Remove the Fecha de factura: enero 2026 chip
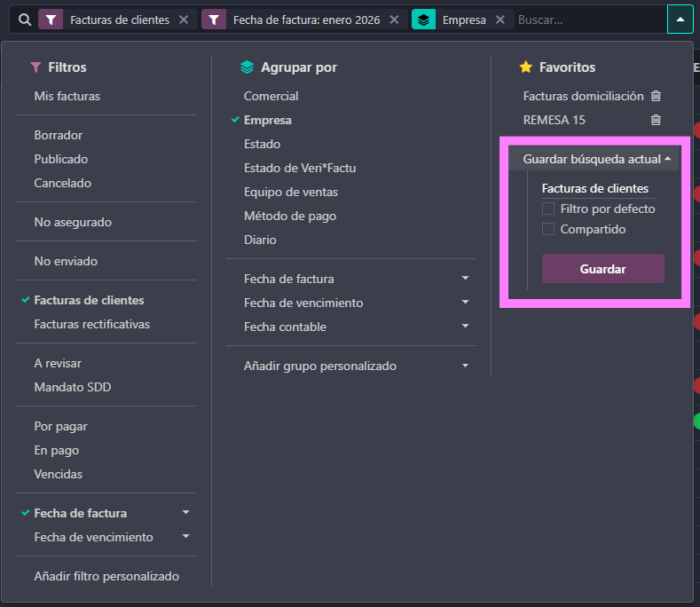This screenshot has width=700, height=607. (394, 20)
